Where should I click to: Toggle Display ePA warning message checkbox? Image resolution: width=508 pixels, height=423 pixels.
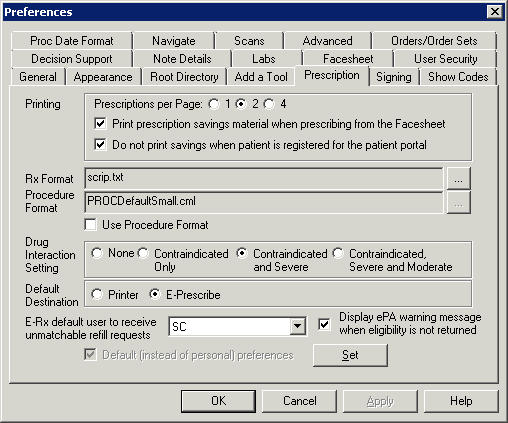coord(324,324)
